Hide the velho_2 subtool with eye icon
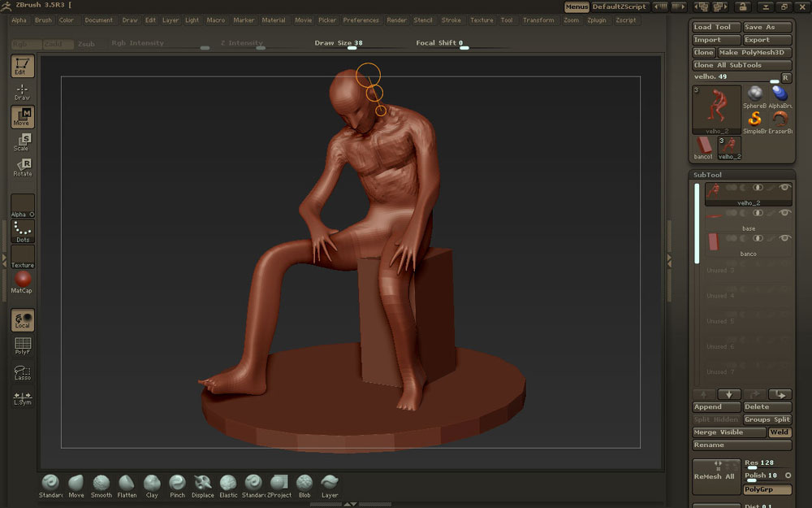 click(x=784, y=187)
